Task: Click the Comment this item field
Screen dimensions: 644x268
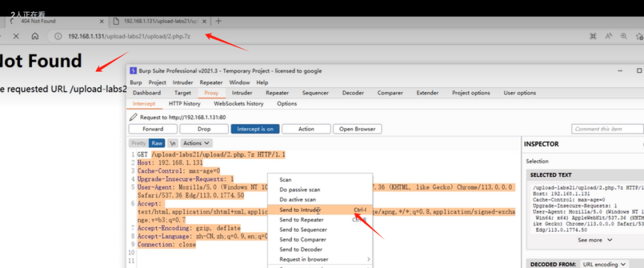Action: click(607, 129)
